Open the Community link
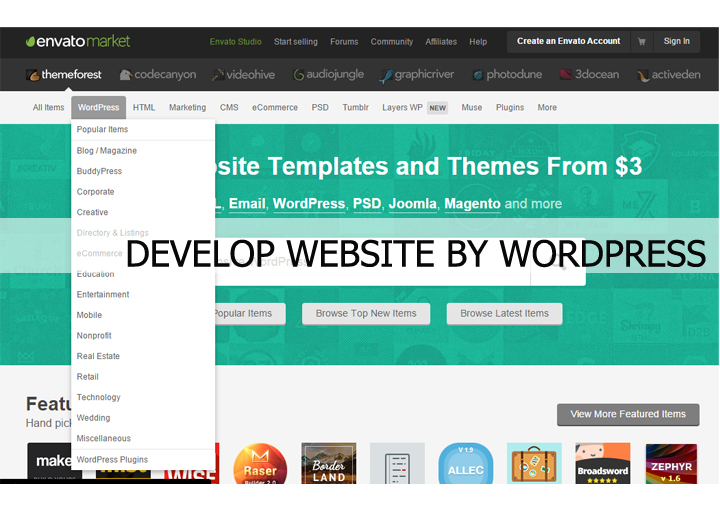This screenshot has height=514, width=720. tap(392, 42)
